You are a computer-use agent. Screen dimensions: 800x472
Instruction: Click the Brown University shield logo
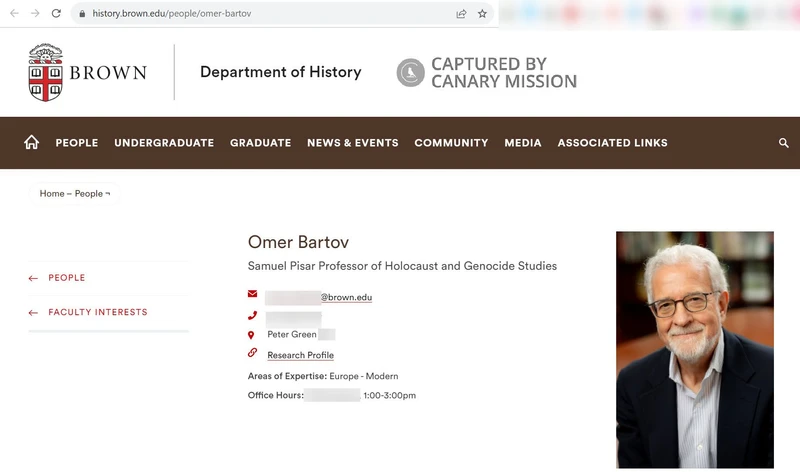click(45, 72)
